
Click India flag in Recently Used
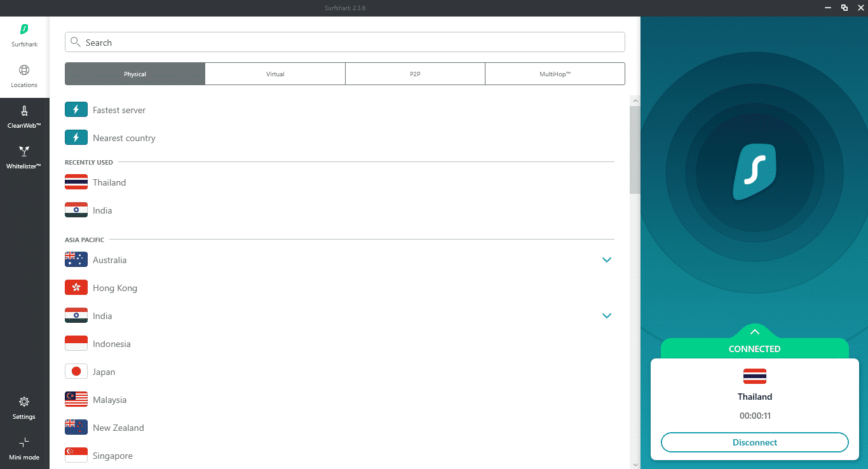tap(76, 210)
